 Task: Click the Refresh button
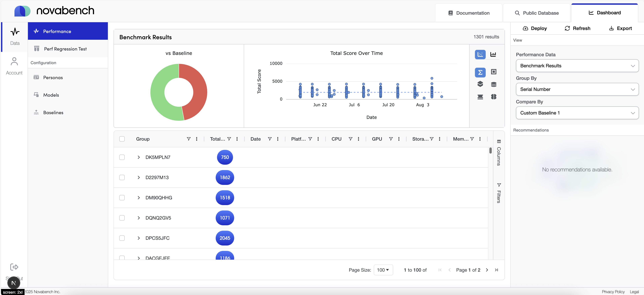[577, 28]
